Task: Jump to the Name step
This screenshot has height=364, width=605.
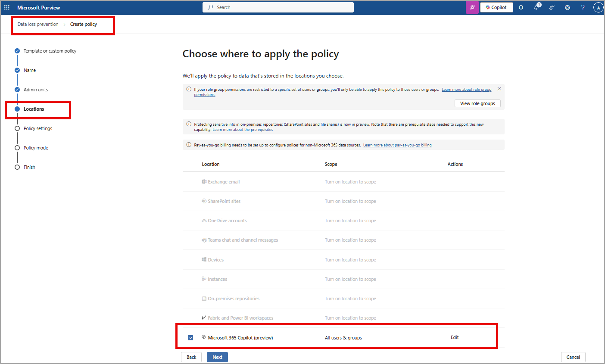Action: click(30, 70)
